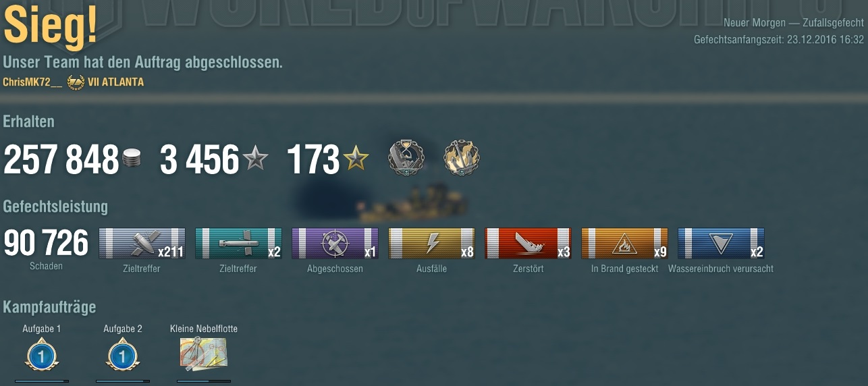Open the Kleine Nebelflotte mission thumbnail
Viewport: 868px width, 386px height.
coord(203,354)
